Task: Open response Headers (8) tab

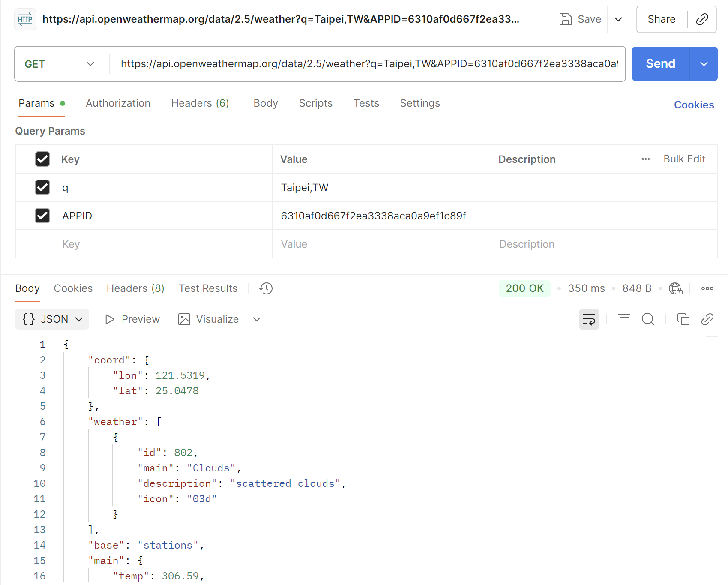Action: click(x=135, y=288)
